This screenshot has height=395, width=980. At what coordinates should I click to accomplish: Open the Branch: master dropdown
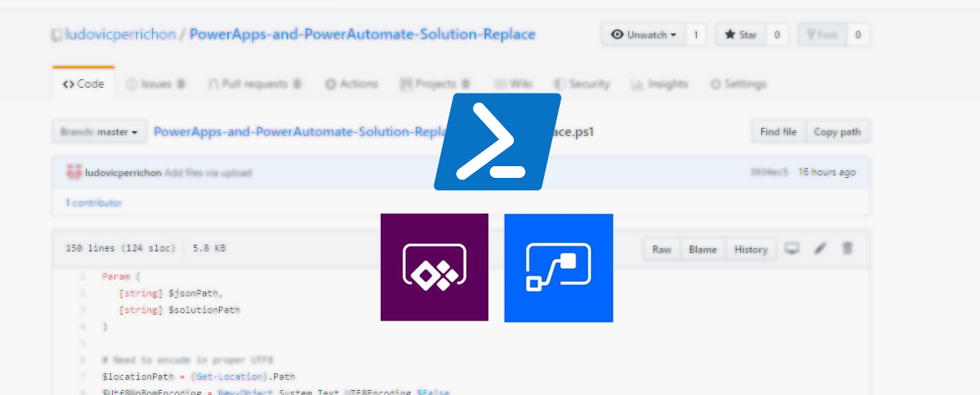[x=99, y=132]
